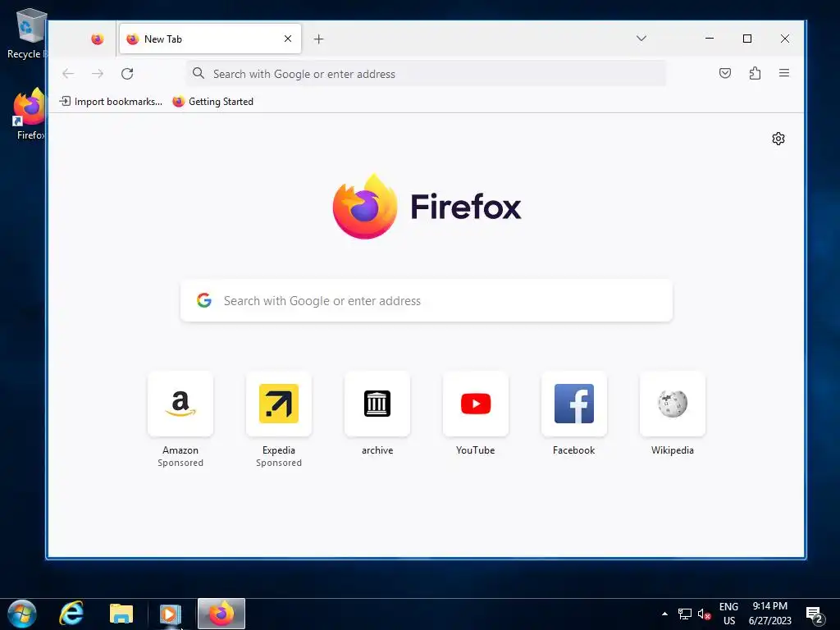Expand the list all tabs chevron

point(641,39)
